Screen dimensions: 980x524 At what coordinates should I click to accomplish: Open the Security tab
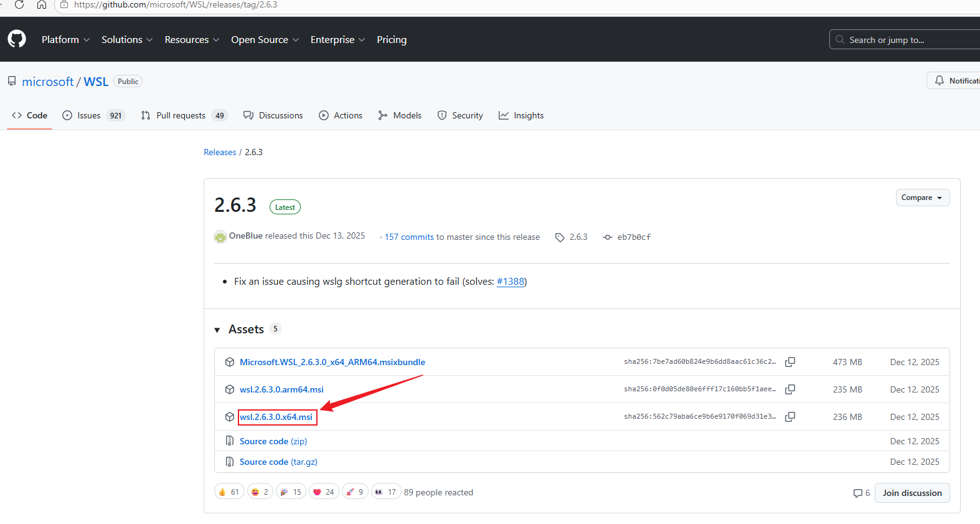(x=460, y=115)
